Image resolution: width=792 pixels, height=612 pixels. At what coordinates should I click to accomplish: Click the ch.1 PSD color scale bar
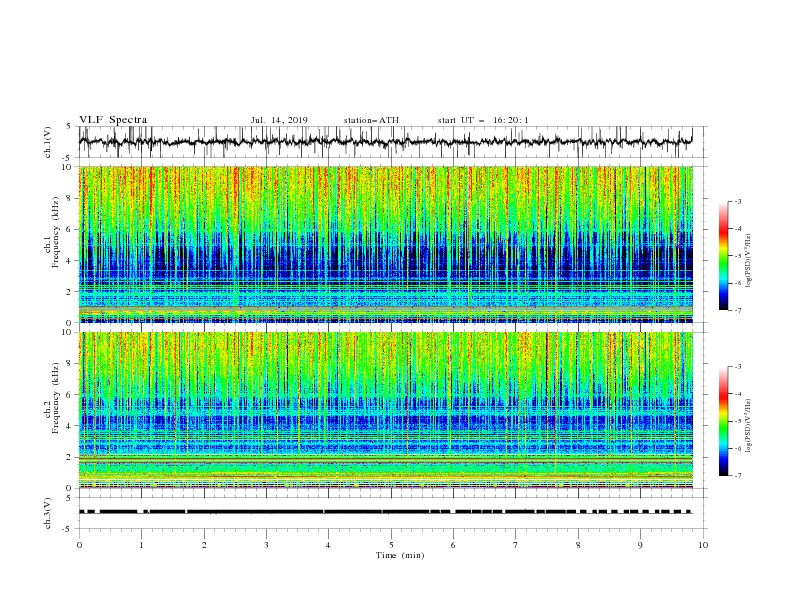pyautogui.click(x=723, y=255)
